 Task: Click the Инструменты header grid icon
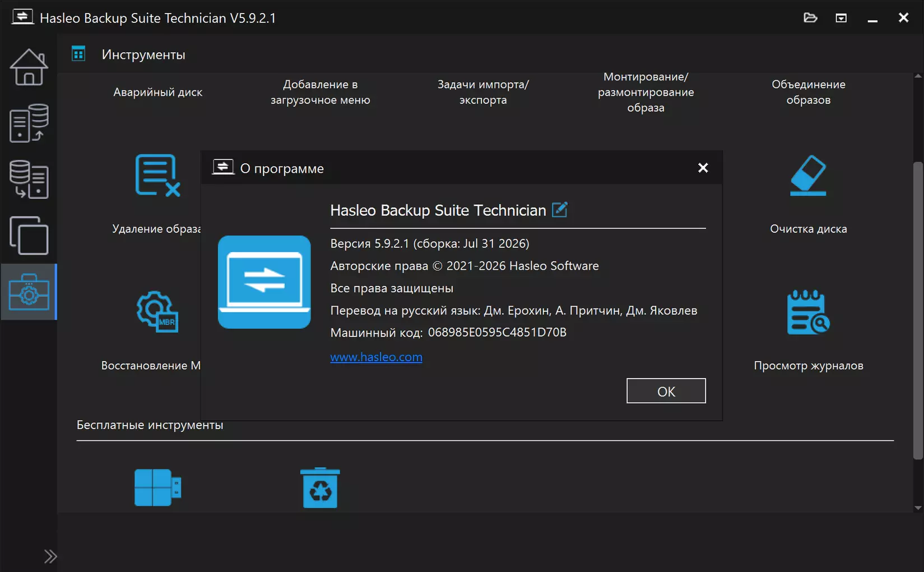(x=78, y=54)
